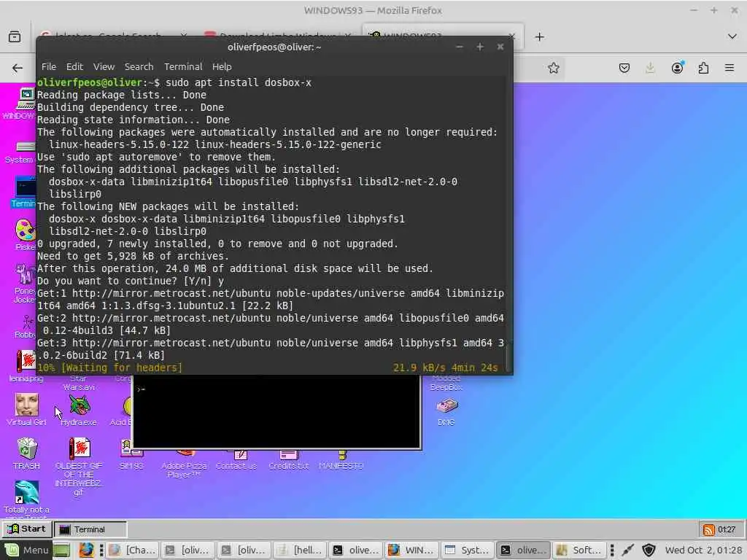Viewport: 747px width, 560px height.
Task: Click the 'Need to get 5,928 kB of archives.' line
Action: click(133, 256)
